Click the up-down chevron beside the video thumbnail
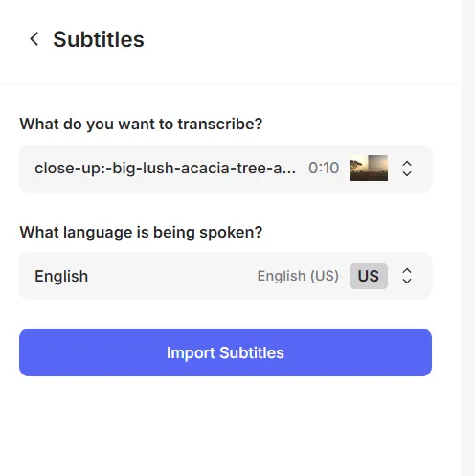The width and height of the screenshot is (475, 476). tap(407, 169)
